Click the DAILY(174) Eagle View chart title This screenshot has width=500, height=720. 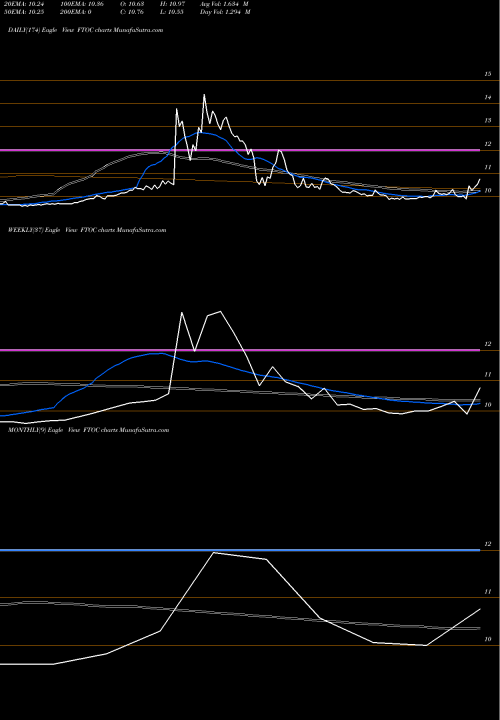pos(85,30)
